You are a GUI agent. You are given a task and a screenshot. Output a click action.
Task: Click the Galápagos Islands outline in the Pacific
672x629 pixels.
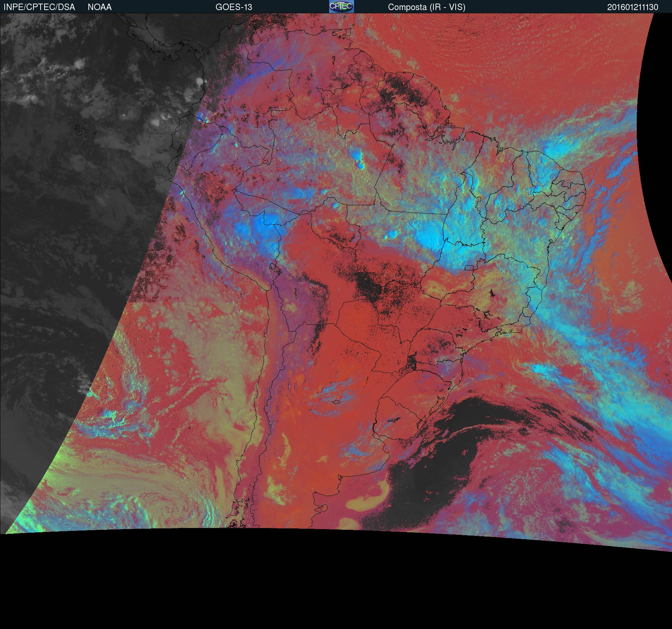(82, 130)
